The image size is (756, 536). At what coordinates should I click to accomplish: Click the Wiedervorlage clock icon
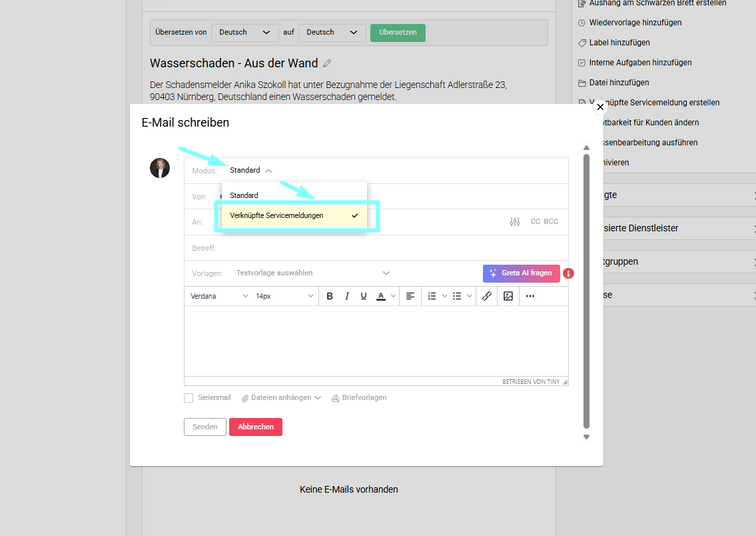coord(582,23)
